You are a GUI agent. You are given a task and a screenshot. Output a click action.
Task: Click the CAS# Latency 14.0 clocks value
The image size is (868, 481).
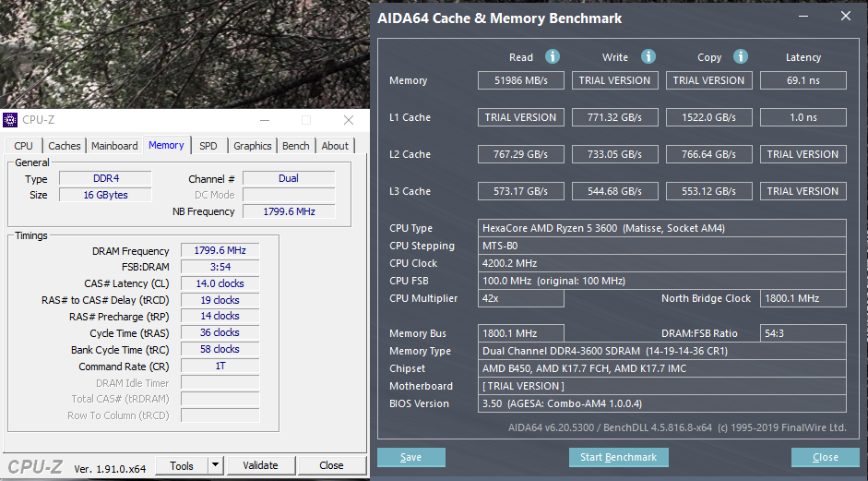(220, 283)
